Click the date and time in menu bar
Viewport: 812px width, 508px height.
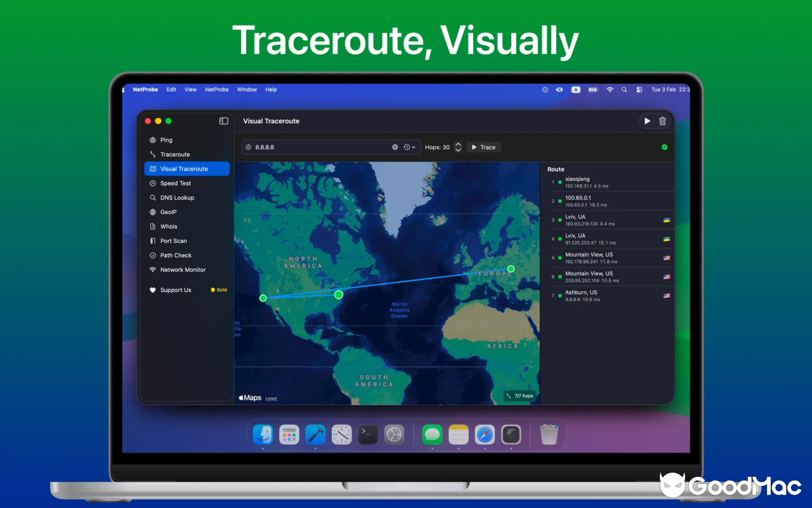tap(671, 90)
